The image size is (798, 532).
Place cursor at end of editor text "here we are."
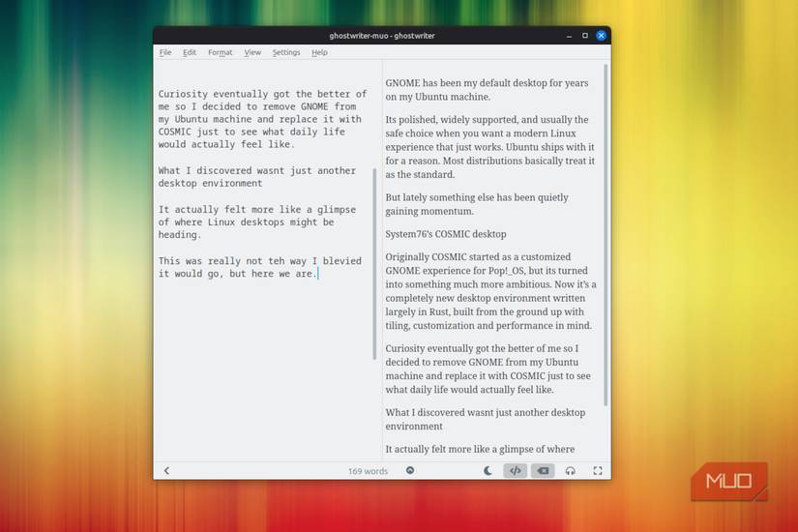[x=317, y=274]
